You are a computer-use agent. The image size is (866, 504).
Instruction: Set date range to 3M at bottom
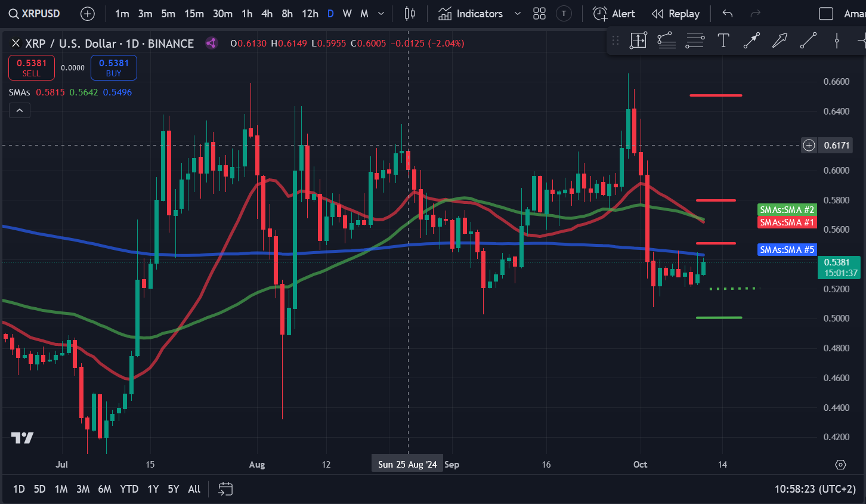83,489
